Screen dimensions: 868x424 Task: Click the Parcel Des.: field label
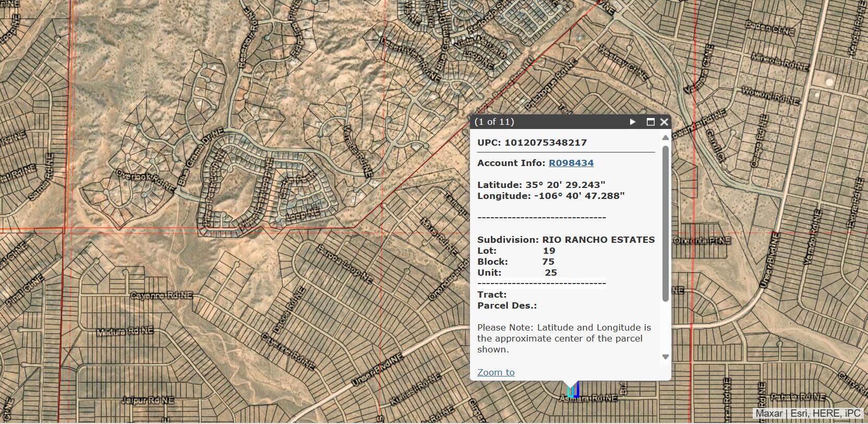point(507,305)
